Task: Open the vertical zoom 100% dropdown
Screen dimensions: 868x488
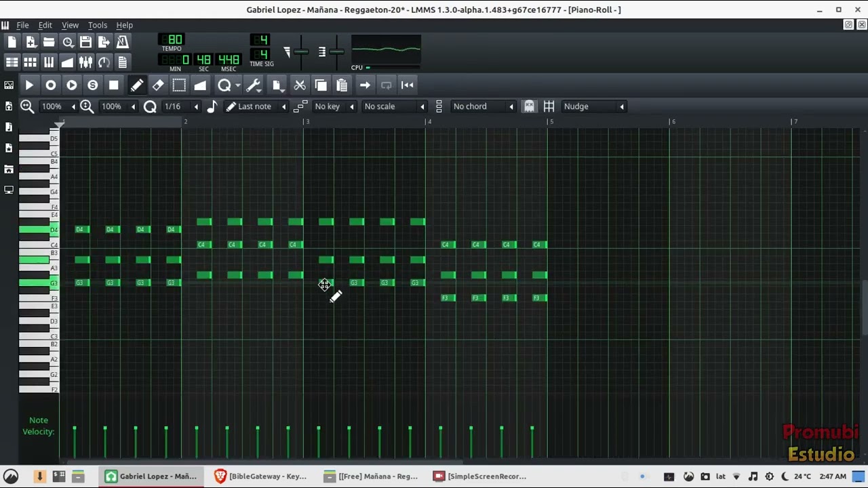Action: (118, 106)
